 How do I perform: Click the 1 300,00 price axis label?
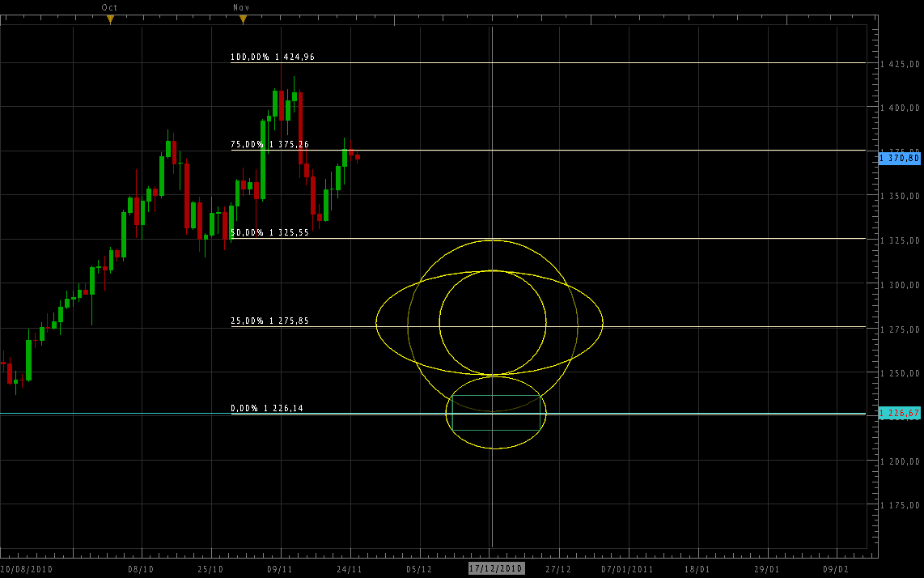click(x=900, y=286)
